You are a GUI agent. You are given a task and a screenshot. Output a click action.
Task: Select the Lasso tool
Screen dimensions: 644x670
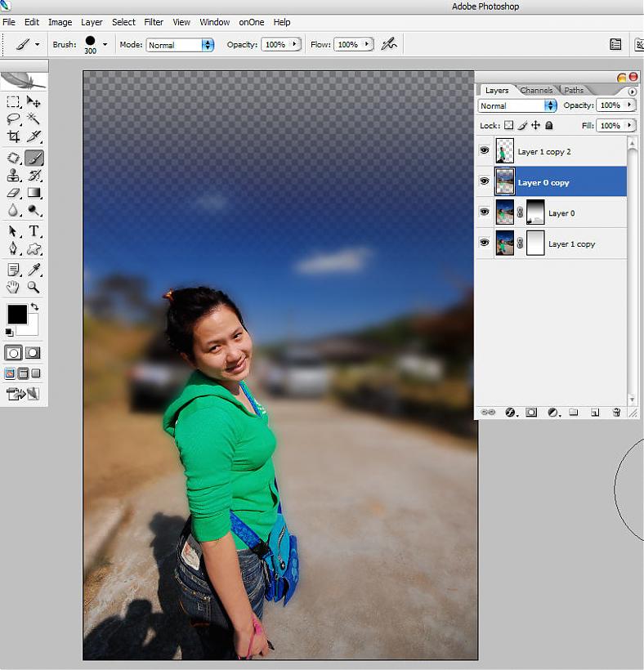[13, 118]
